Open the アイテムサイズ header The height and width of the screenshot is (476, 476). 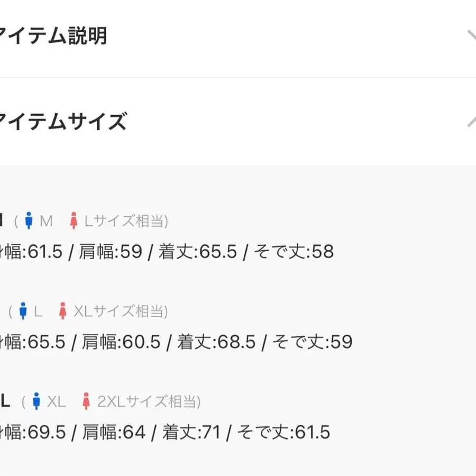[63, 122]
